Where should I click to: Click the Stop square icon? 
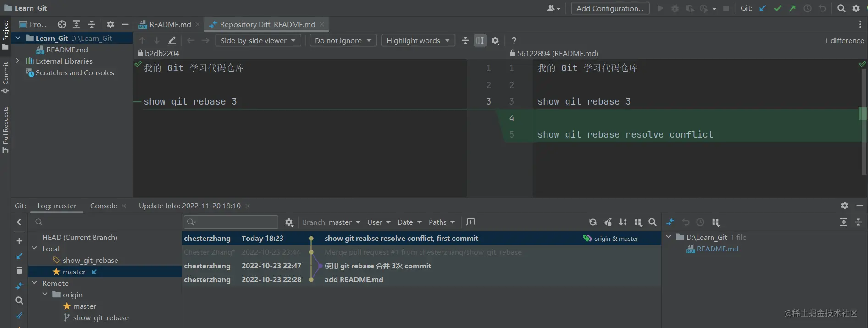point(726,8)
